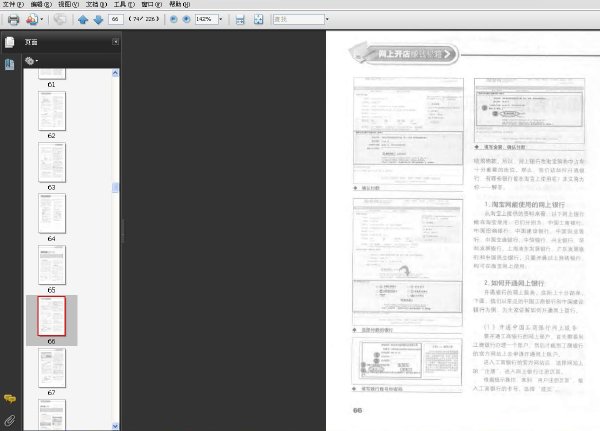This screenshot has height=431, width=600.
Task: Select page 65 thumbnail
Action: (52, 265)
